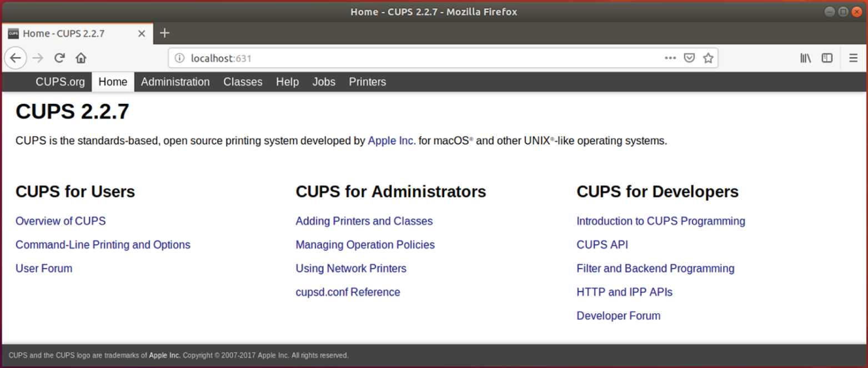Screen dimensions: 868x368
Task: Follow the Apple Inc. link in description
Action: pos(392,140)
